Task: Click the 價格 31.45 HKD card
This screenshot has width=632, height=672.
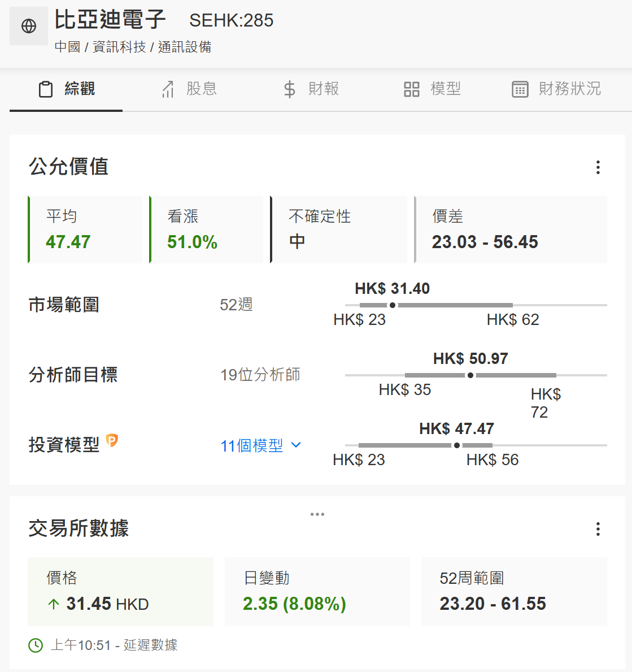Action: 120,591
